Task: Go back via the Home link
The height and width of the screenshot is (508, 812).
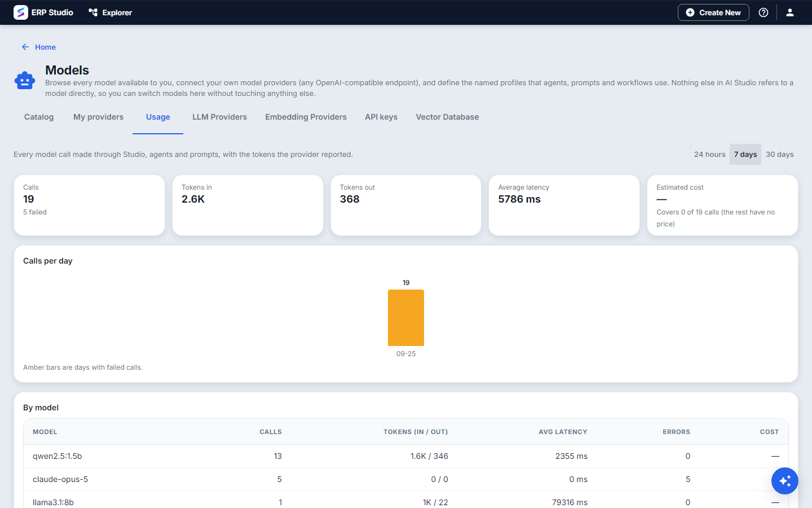Action: coord(45,47)
